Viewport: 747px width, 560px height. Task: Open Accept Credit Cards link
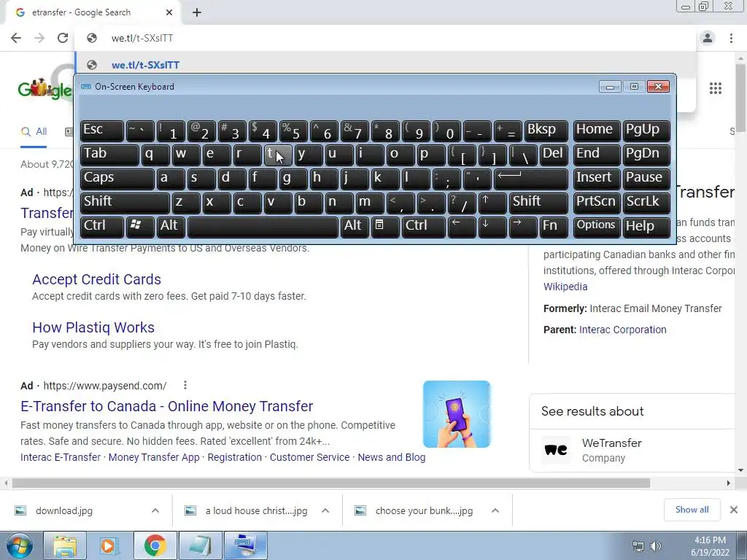click(x=97, y=279)
